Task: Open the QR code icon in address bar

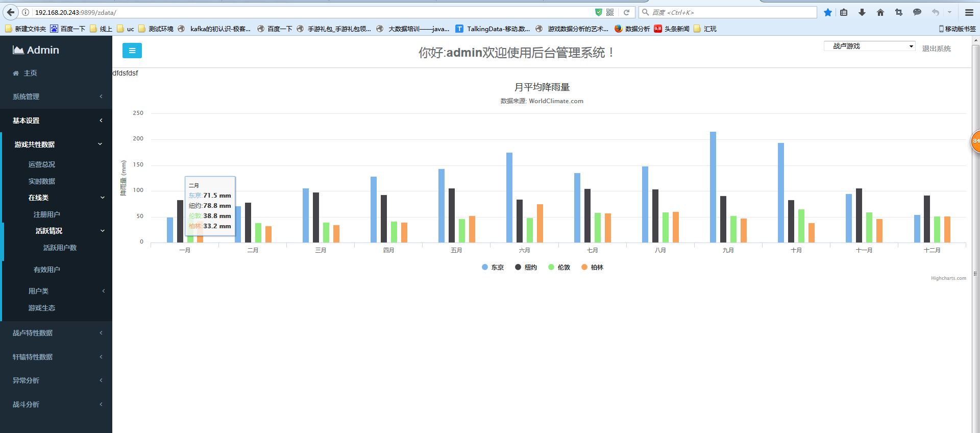Action: click(x=610, y=12)
